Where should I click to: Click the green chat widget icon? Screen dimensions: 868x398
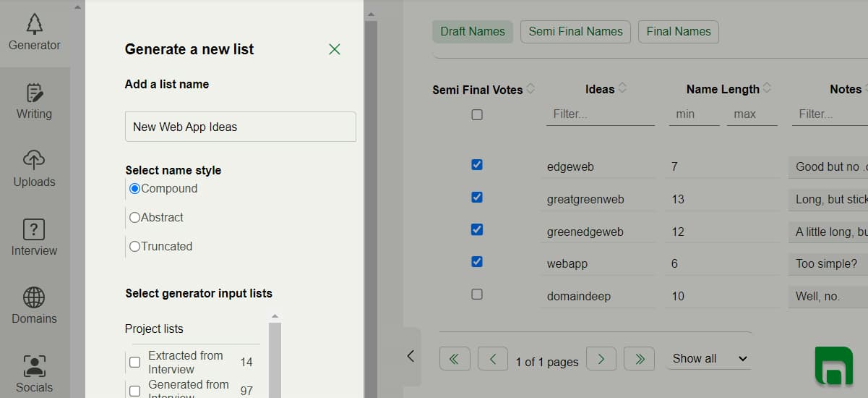833,365
